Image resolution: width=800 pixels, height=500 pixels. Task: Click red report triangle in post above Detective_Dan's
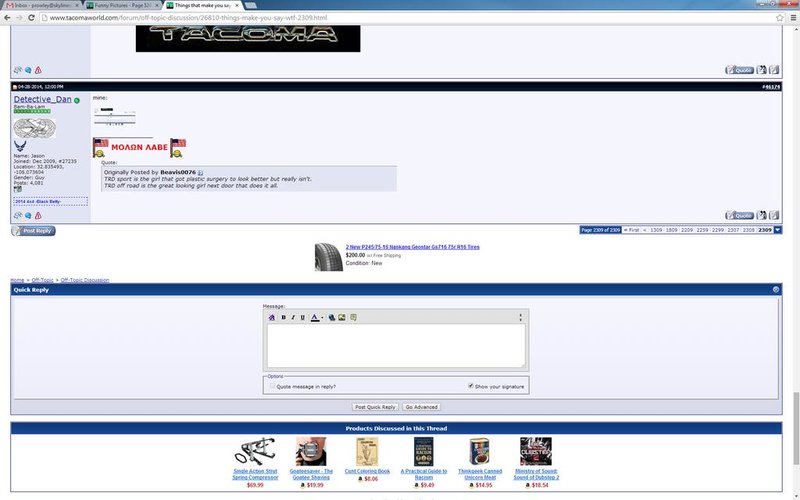pyautogui.click(x=38, y=70)
